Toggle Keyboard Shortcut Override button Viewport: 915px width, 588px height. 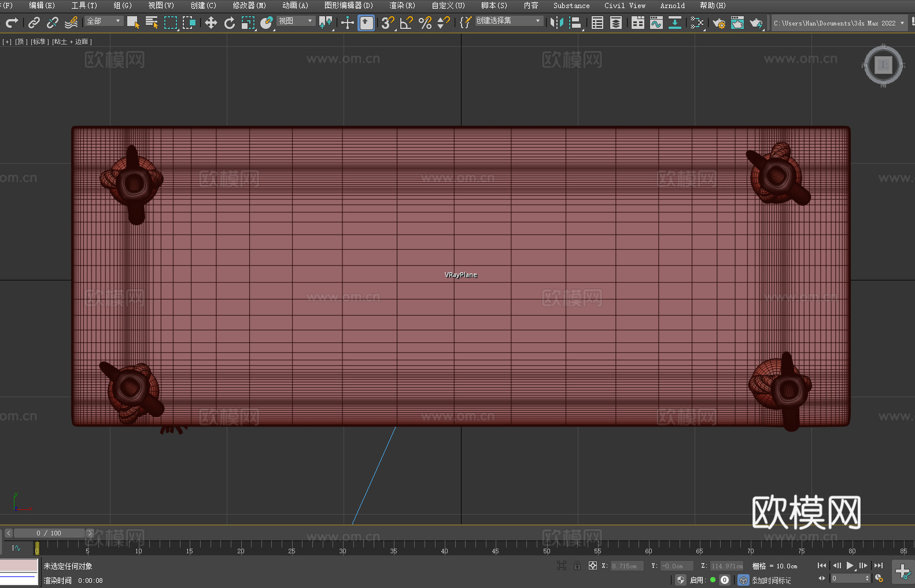tap(366, 23)
